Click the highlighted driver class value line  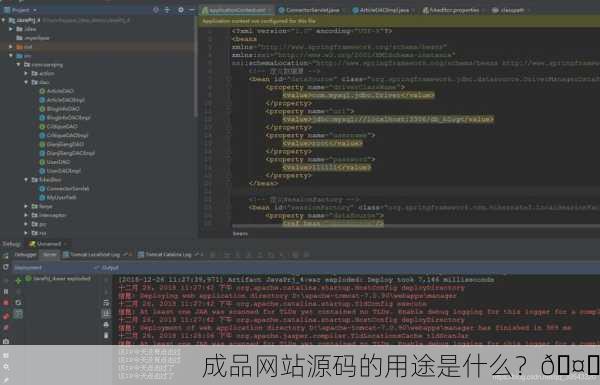click(x=358, y=95)
